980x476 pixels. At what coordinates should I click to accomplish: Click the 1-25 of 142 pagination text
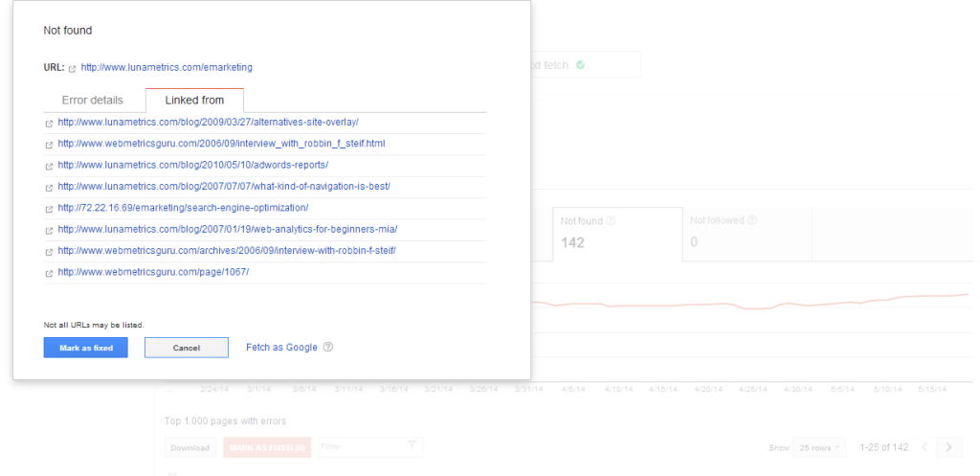(883, 448)
